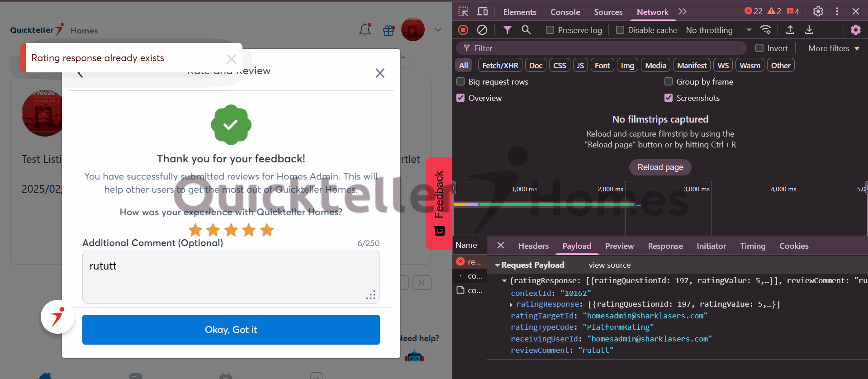Click the Reload page button
Image resolution: width=868 pixels, height=379 pixels.
[660, 167]
